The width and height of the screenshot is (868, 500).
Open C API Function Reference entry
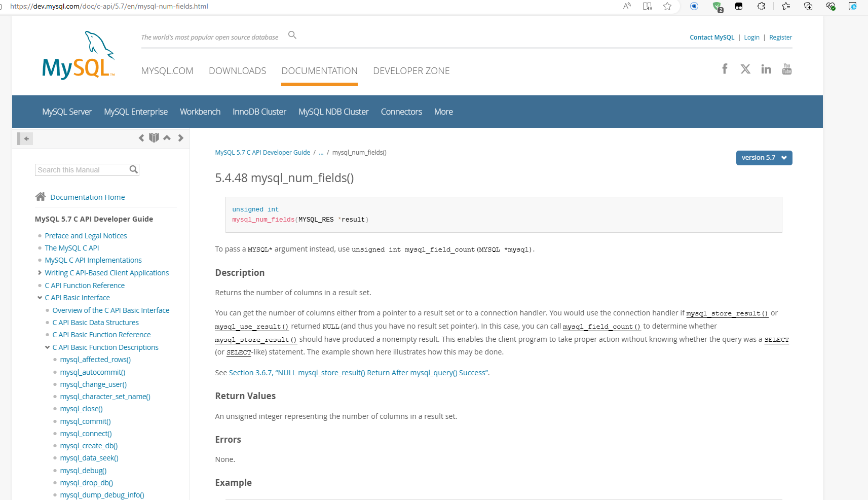[85, 285]
